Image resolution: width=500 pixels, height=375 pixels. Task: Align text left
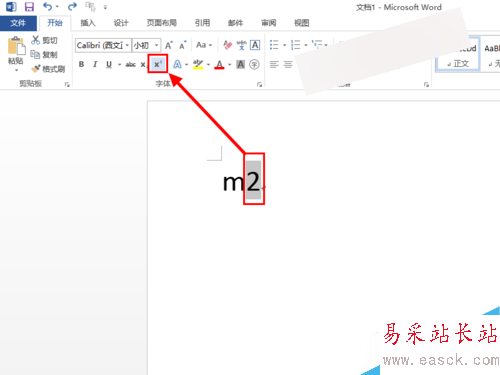(274, 64)
